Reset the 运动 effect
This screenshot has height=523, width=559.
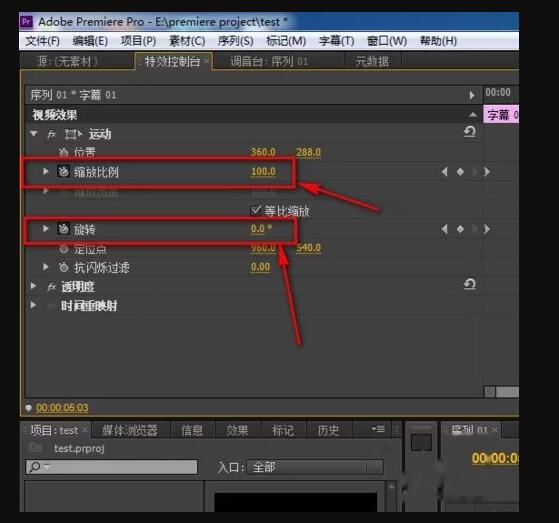click(470, 132)
